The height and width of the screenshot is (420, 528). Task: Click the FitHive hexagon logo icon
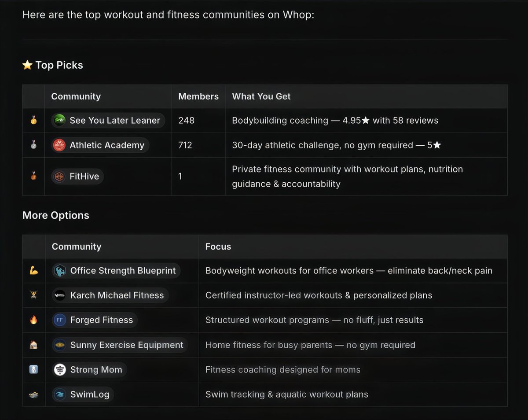tap(59, 177)
